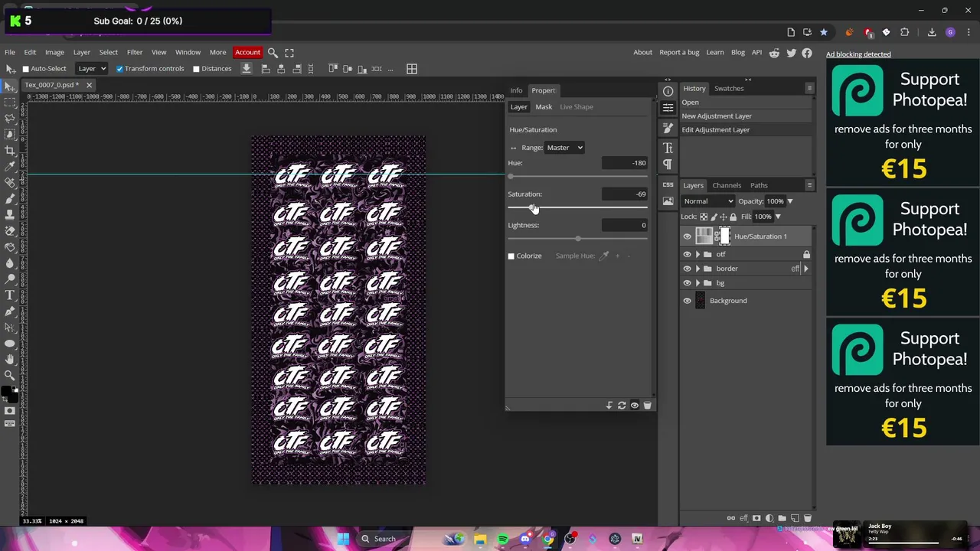Toggle adjustment preview eye in Properties
The image size is (980, 551).
pyautogui.click(x=634, y=406)
